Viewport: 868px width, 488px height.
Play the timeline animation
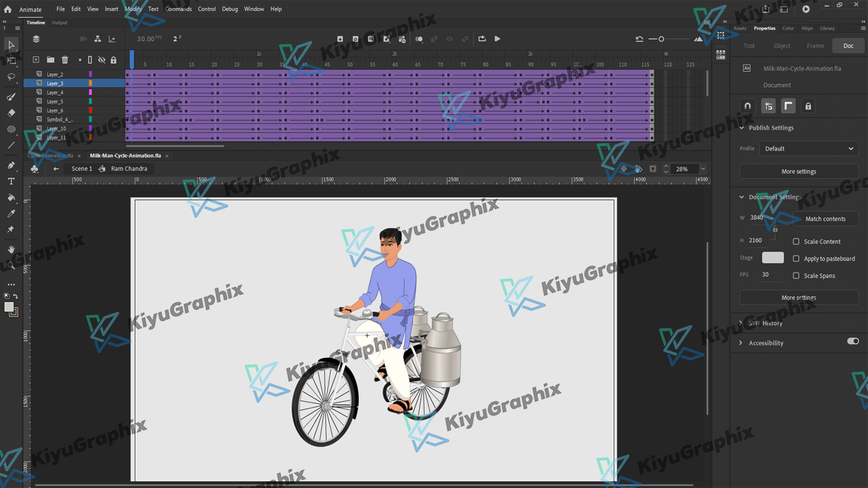click(x=497, y=39)
